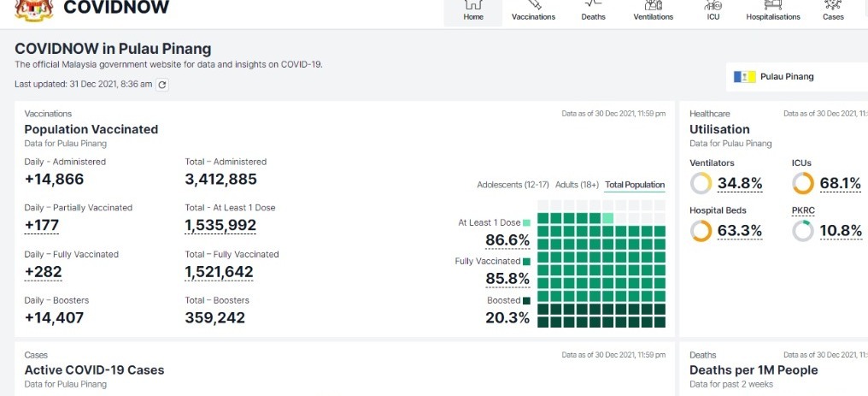Open the ICU nav item

713,12
